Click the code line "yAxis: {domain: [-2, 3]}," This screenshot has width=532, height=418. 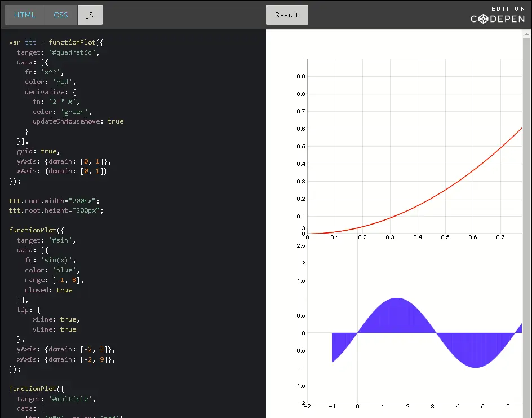coord(66,349)
